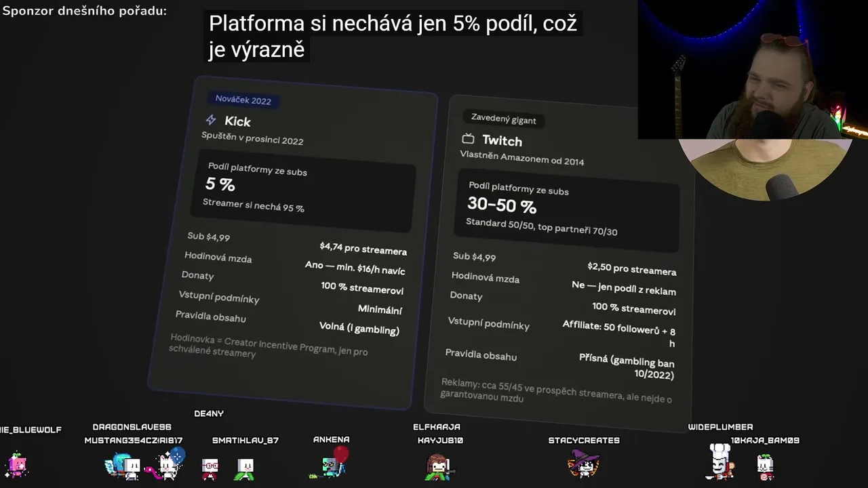Select 'Ano — min. $16/h navíc' value

pos(355,268)
